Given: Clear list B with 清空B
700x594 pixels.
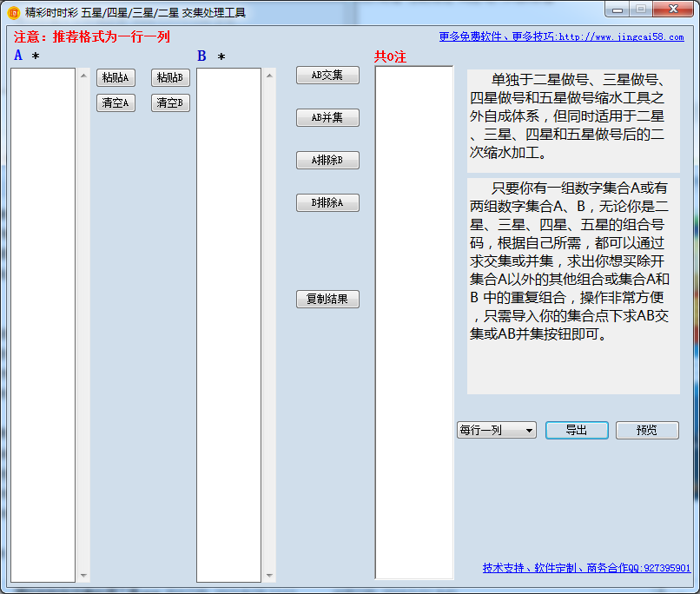Looking at the screenshot, I should tap(170, 102).
